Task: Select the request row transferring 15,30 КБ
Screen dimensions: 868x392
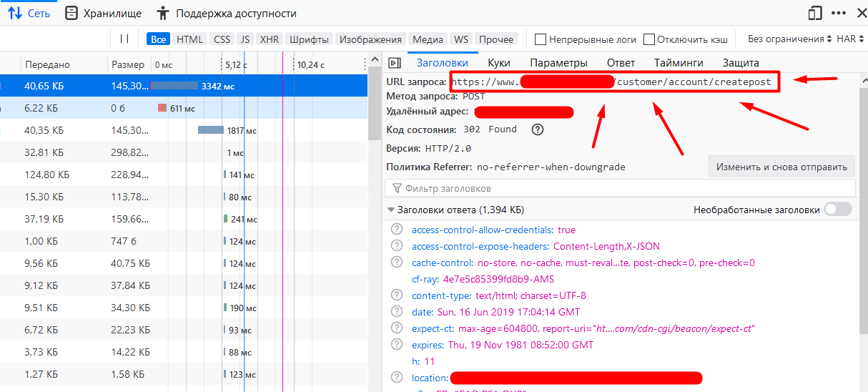Action: click(x=184, y=197)
